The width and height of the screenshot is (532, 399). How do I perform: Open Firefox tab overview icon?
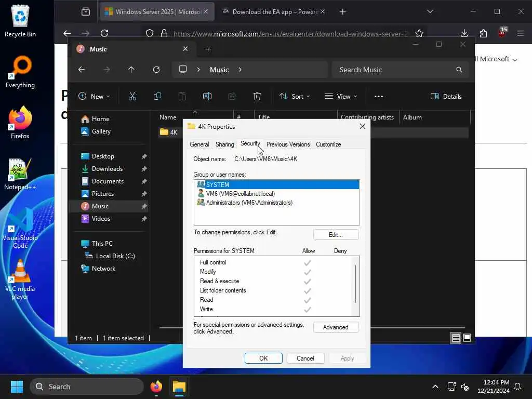(86, 12)
